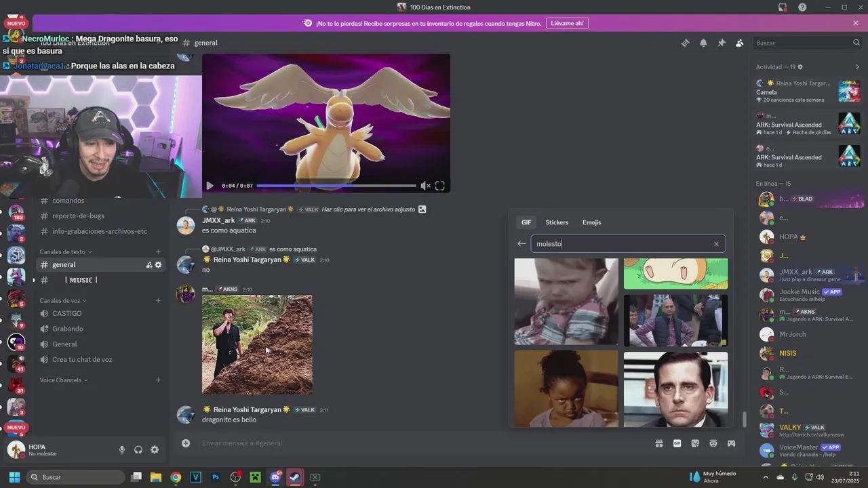
Task: Switch to the GIF tab
Action: click(x=526, y=222)
